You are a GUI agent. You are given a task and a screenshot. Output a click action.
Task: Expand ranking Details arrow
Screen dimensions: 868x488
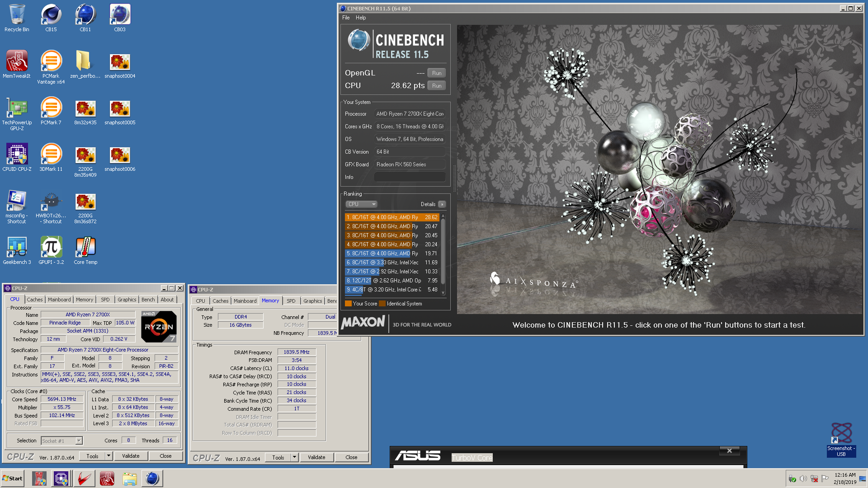(x=442, y=204)
